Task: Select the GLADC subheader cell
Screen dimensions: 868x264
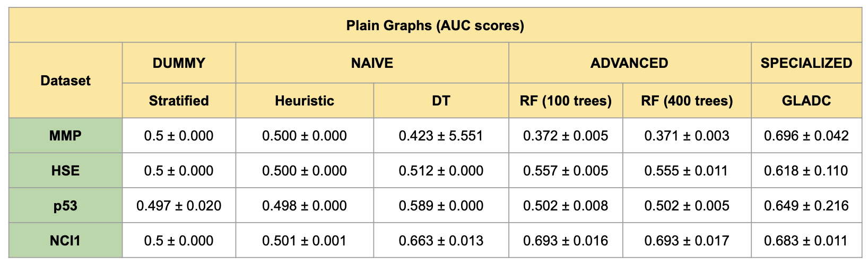Action: pos(806,101)
